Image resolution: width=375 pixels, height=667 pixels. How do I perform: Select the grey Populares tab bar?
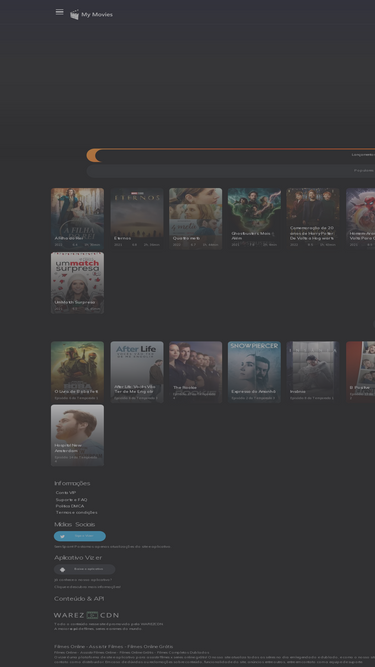[230, 171]
